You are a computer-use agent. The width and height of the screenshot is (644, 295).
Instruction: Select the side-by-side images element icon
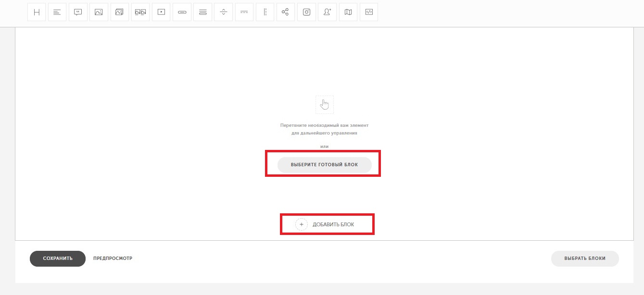(x=140, y=12)
